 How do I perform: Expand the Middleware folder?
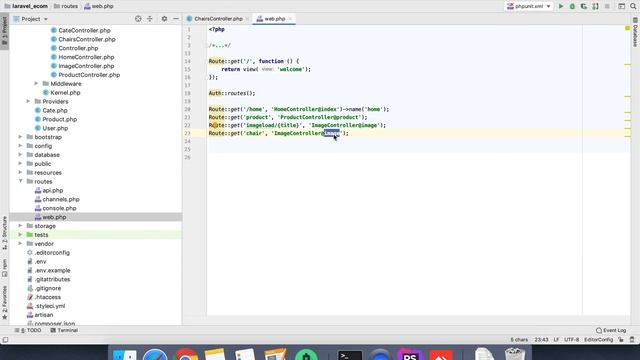pyautogui.click(x=36, y=84)
